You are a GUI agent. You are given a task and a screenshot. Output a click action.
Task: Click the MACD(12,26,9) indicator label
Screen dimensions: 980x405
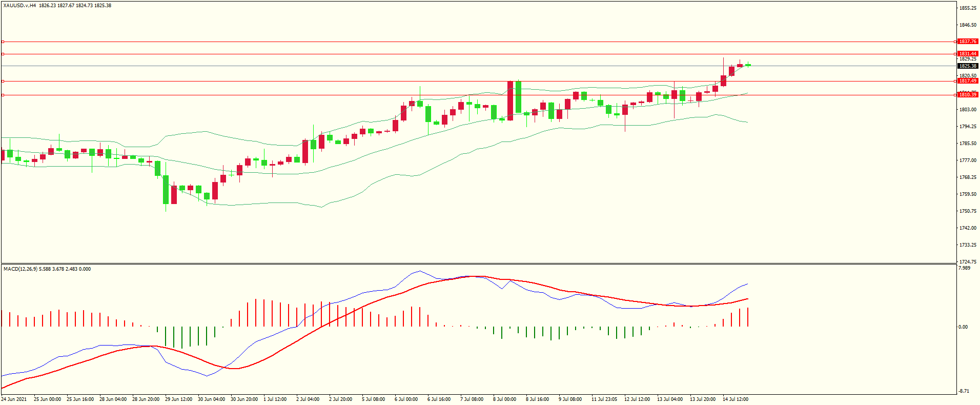20,269
